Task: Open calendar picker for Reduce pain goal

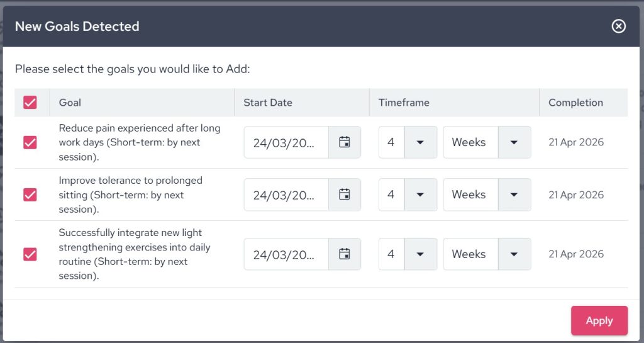Action: [x=345, y=142]
